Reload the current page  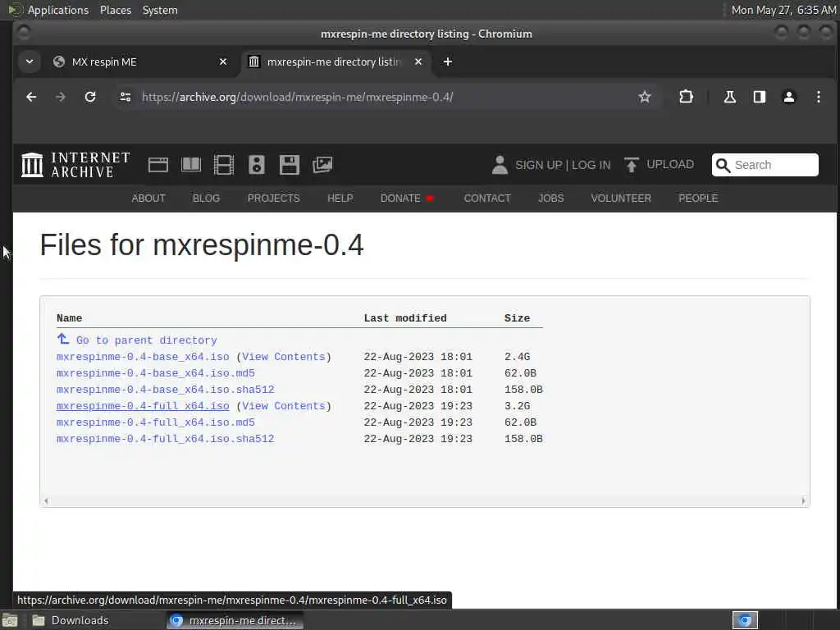90,97
